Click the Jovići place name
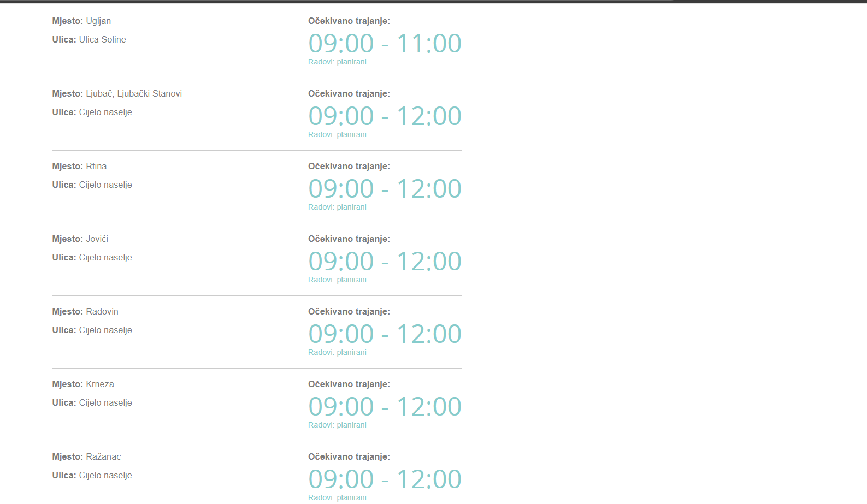Screen dimensions: 867x504 coord(97,239)
